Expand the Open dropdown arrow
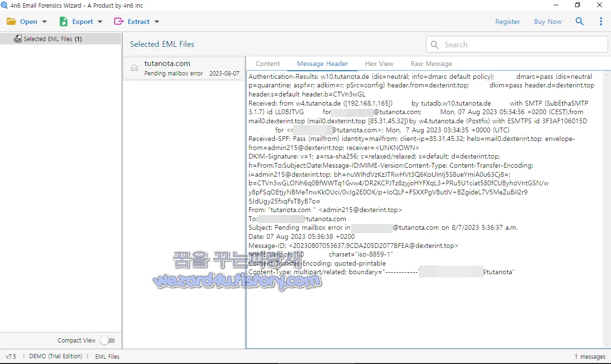The image size is (611, 364). click(44, 21)
